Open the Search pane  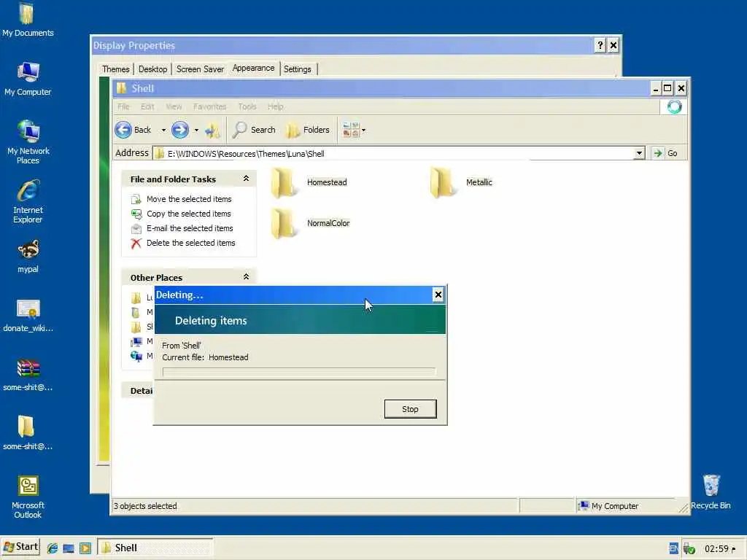pyautogui.click(x=254, y=130)
